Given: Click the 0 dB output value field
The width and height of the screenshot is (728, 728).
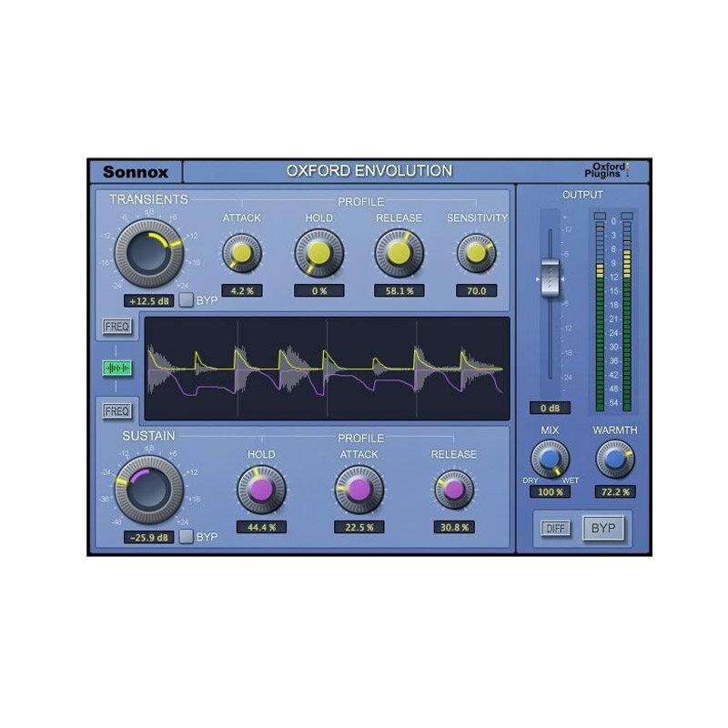Looking at the screenshot, I should (551, 408).
